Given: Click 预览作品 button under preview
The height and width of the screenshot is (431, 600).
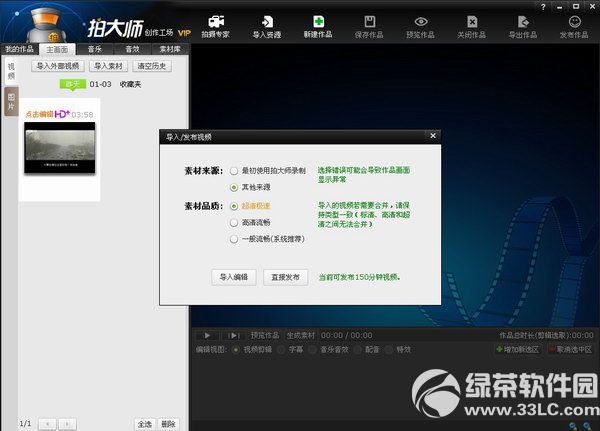Looking at the screenshot, I should (265, 336).
